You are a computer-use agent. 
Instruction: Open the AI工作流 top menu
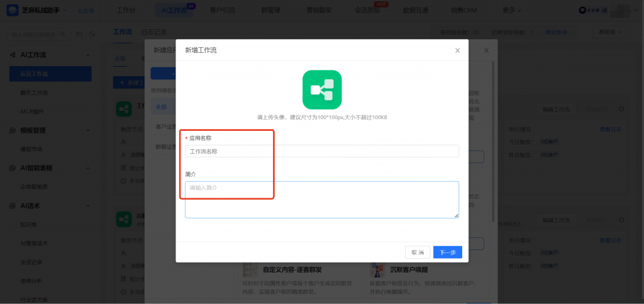click(174, 10)
